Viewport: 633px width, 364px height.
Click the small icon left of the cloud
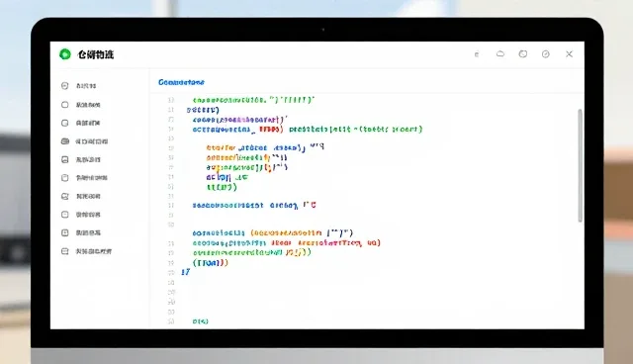477,54
